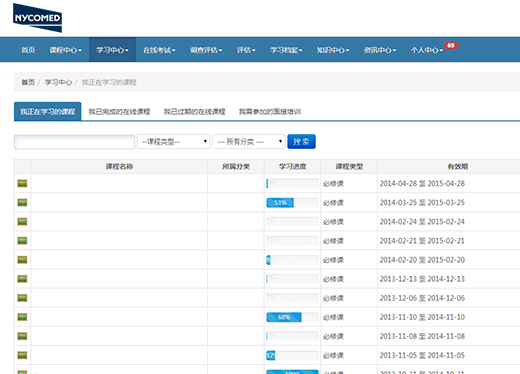Click 首页 breadcrumb link
520x374 pixels.
click(28, 82)
